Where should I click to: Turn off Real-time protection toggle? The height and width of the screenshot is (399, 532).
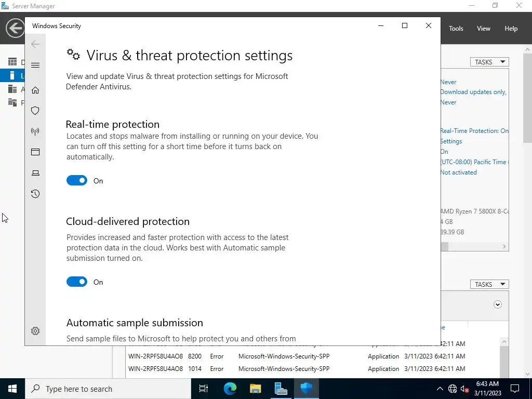77,180
